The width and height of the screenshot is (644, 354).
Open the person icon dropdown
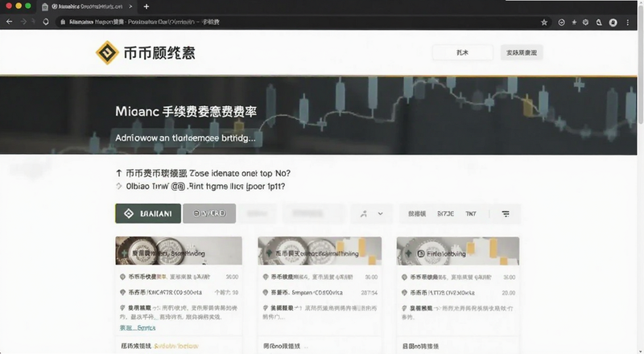(x=364, y=214)
